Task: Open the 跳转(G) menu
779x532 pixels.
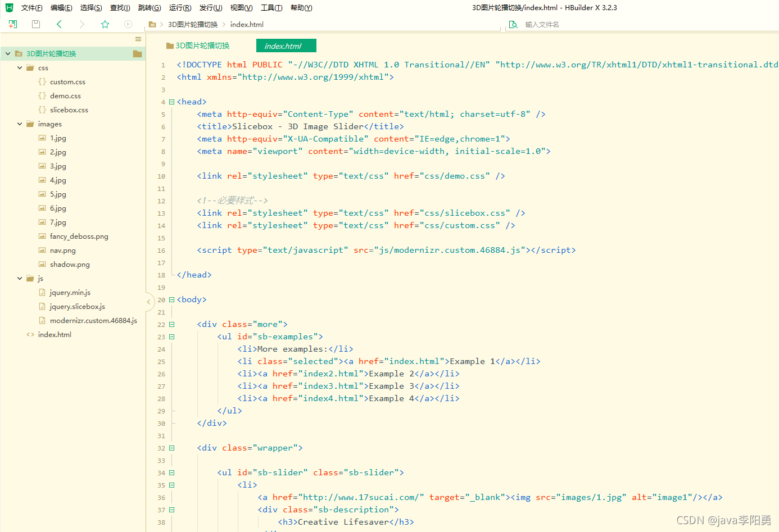Action: click(150, 7)
